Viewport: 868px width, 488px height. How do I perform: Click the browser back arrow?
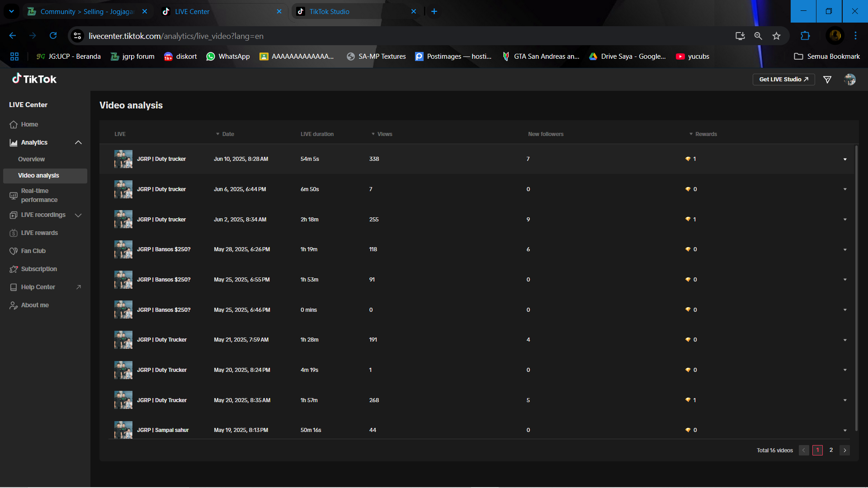tap(13, 36)
